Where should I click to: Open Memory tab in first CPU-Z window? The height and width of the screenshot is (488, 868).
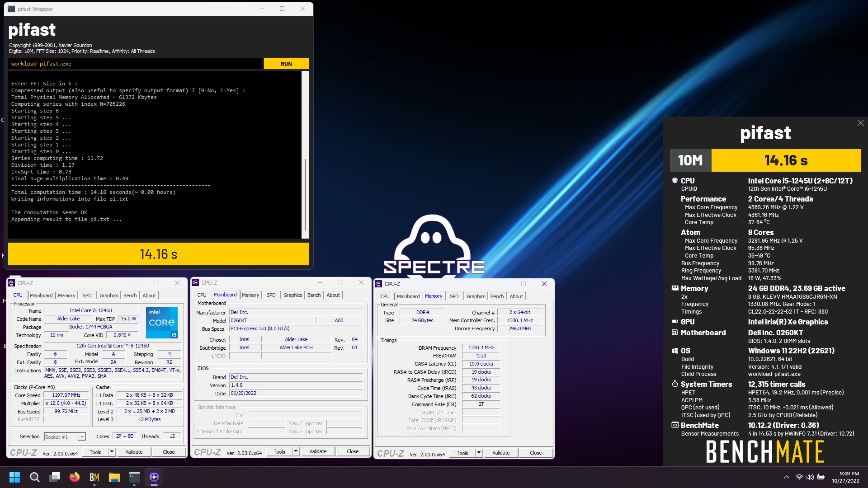click(x=66, y=296)
